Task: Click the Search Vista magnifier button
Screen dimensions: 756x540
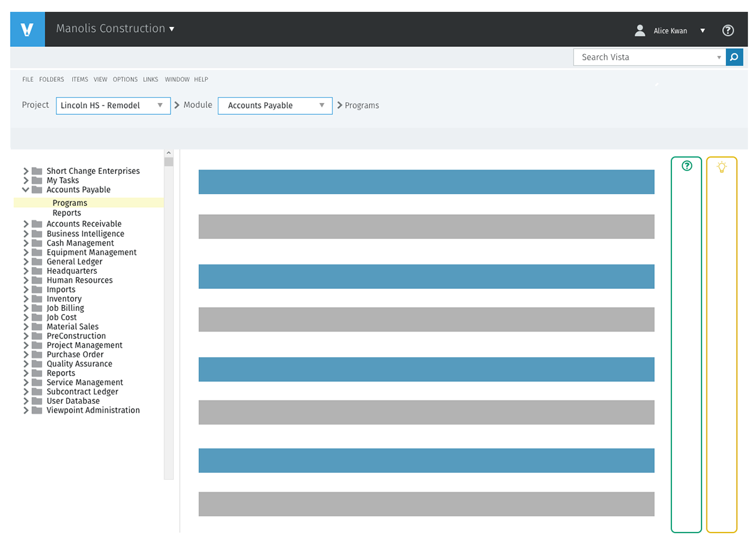Action: (x=734, y=57)
